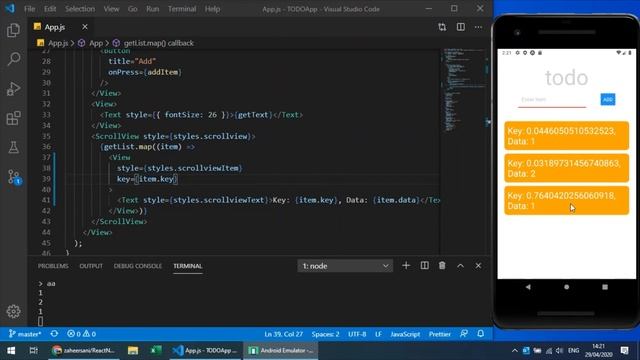Switch to Chrome taskbar window
This screenshot has width=640, height=360.
(84, 351)
